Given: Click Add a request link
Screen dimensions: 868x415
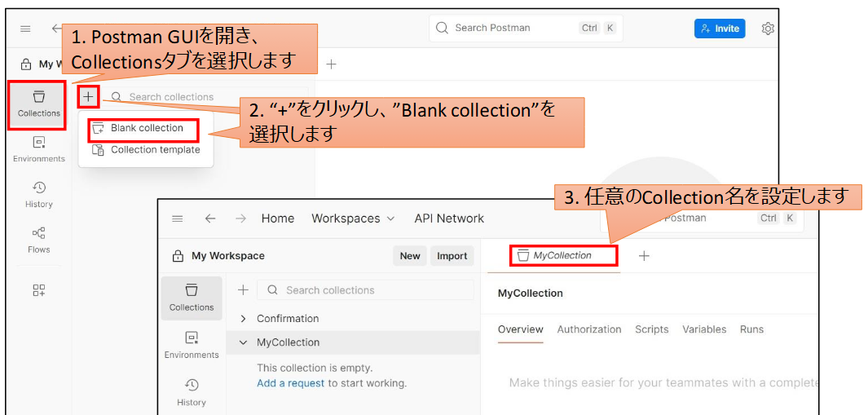Looking at the screenshot, I should tap(291, 383).
